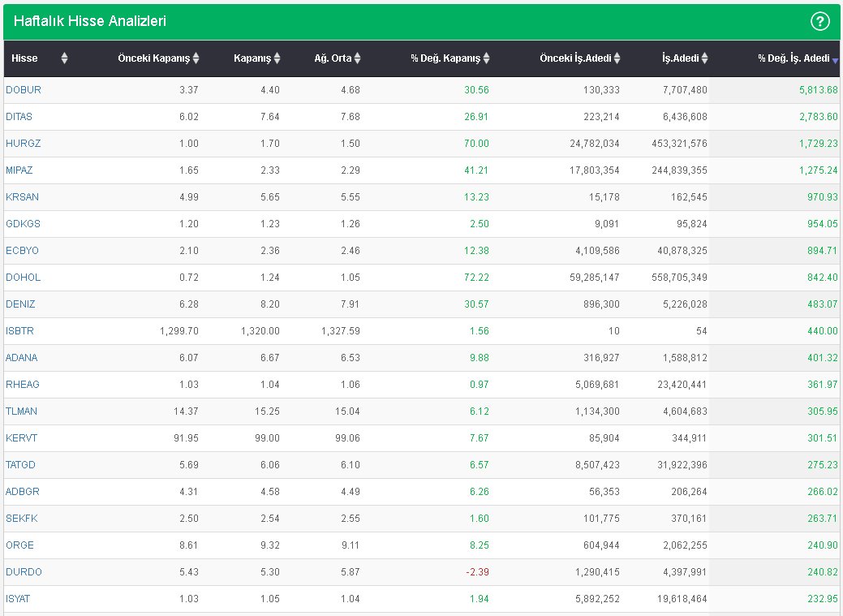Viewport: 843px width, 616px height.
Task: Click the % Değ. Kapanış header label
Action: (445, 58)
